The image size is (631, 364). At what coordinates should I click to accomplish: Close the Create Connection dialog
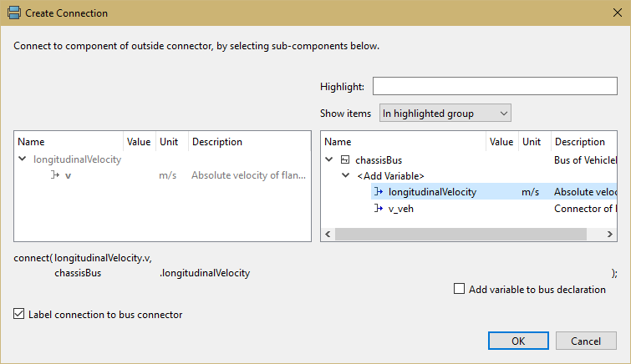[x=615, y=13]
